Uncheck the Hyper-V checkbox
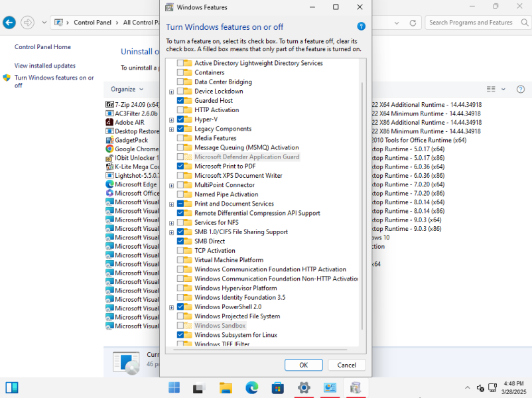Image resolution: width=532 pixels, height=398 pixels. [x=180, y=119]
